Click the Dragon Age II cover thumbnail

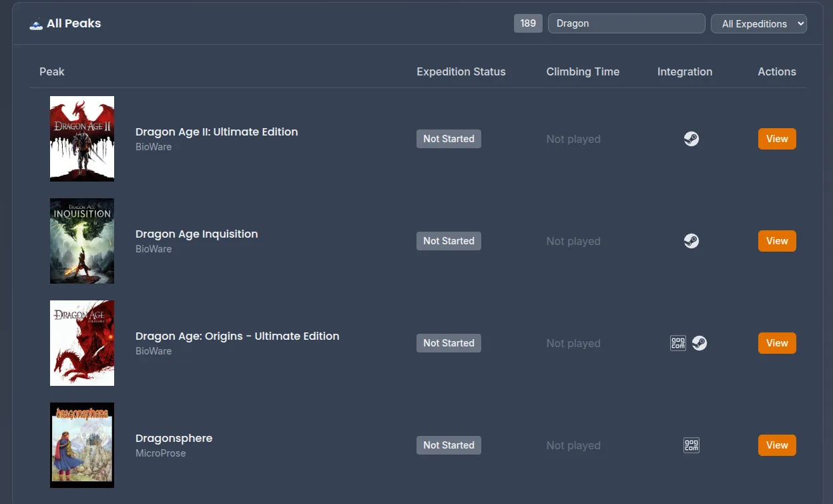coord(82,139)
